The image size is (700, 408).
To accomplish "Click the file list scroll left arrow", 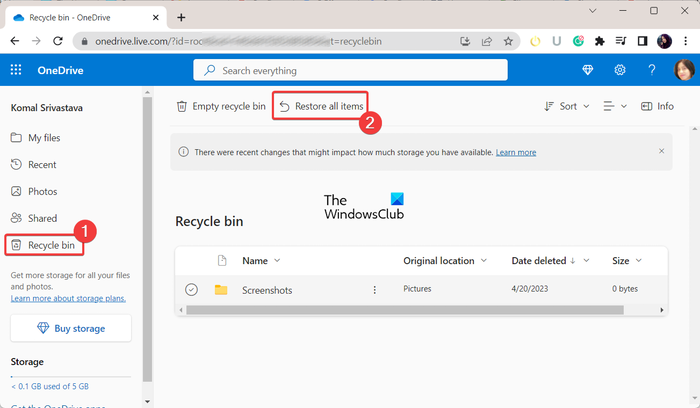I will (x=181, y=310).
